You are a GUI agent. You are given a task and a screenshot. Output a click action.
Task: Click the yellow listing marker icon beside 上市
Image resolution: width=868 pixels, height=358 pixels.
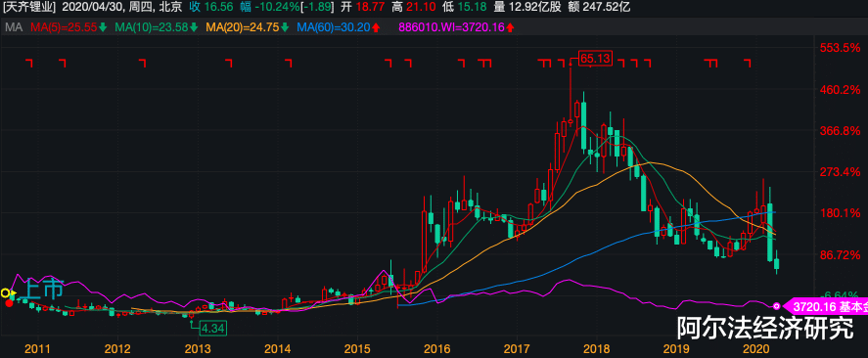[7, 292]
